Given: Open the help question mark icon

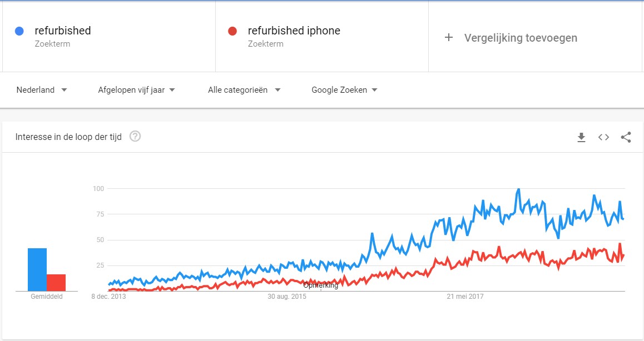Looking at the screenshot, I should [x=135, y=136].
